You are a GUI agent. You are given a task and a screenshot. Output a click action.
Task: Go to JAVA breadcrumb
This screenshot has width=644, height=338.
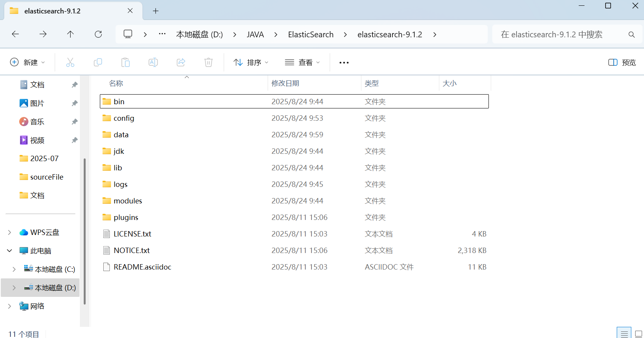pos(255,35)
